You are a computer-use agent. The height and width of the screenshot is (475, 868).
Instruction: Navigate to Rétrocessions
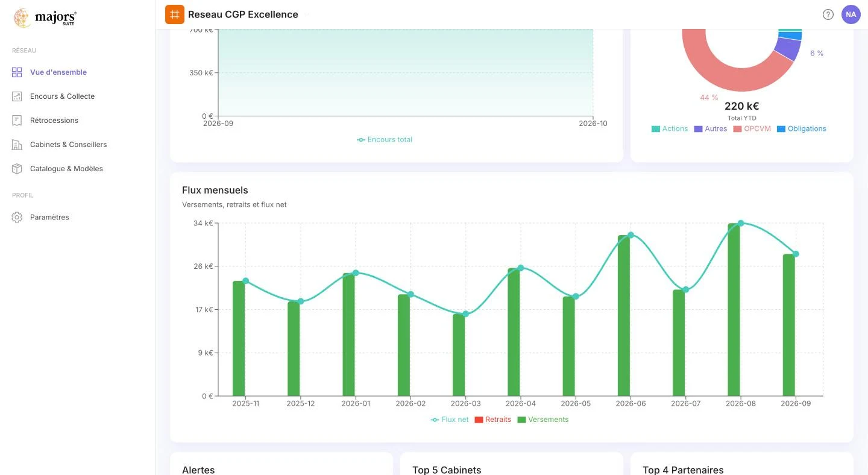point(54,121)
